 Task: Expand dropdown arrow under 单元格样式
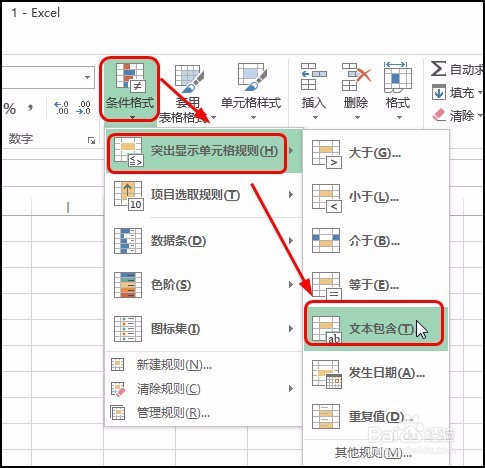point(253,117)
